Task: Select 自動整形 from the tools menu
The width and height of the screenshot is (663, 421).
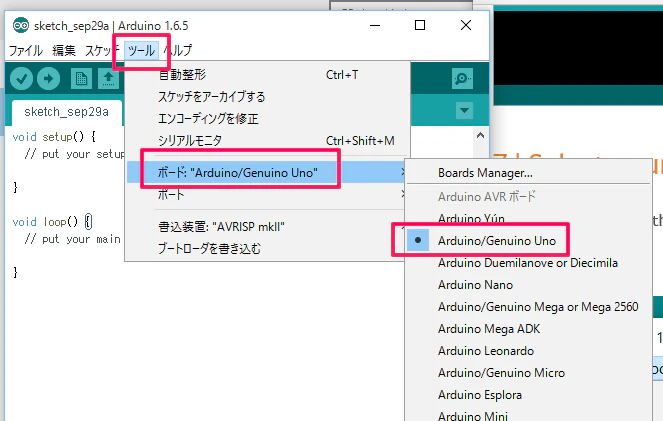Action: click(x=268, y=75)
